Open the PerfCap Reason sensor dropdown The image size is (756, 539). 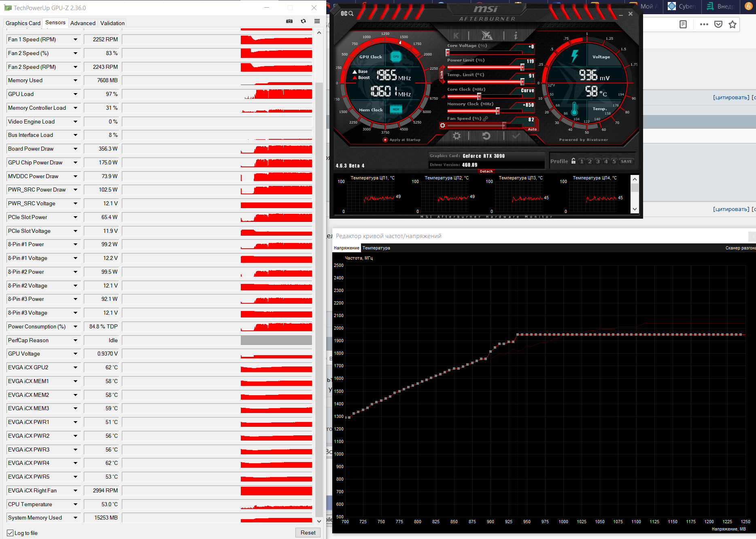coord(75,341)
